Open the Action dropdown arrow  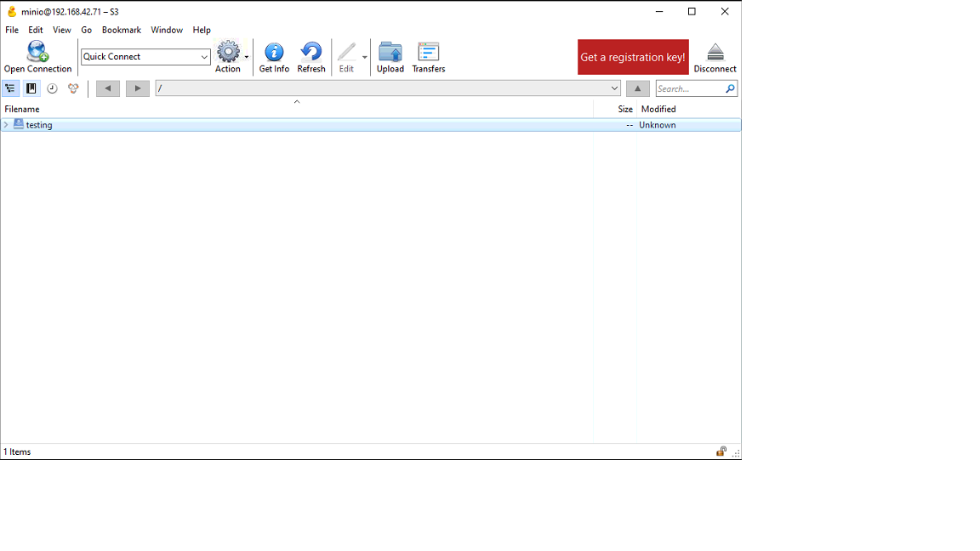246,57
